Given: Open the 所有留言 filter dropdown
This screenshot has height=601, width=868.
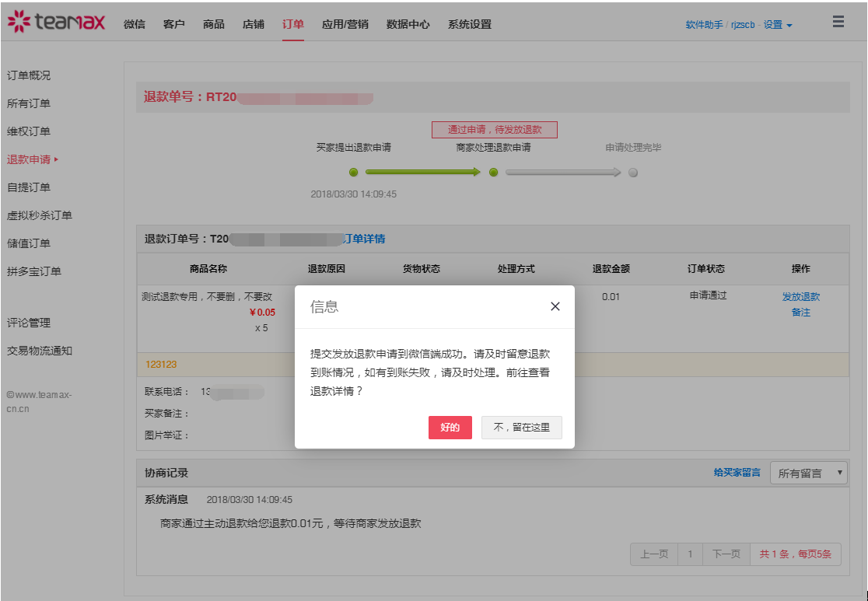Looking at the screenshot, I should tap(808, 473).
